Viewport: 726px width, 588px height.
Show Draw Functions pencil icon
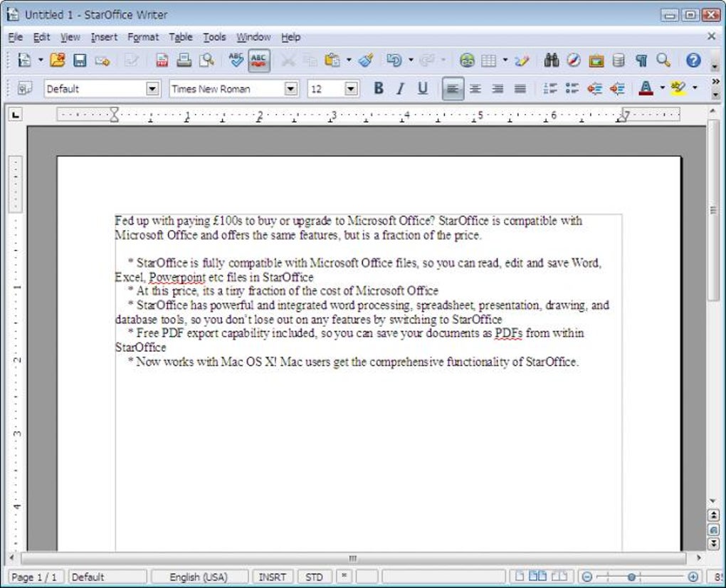click(x=522, y=61)
